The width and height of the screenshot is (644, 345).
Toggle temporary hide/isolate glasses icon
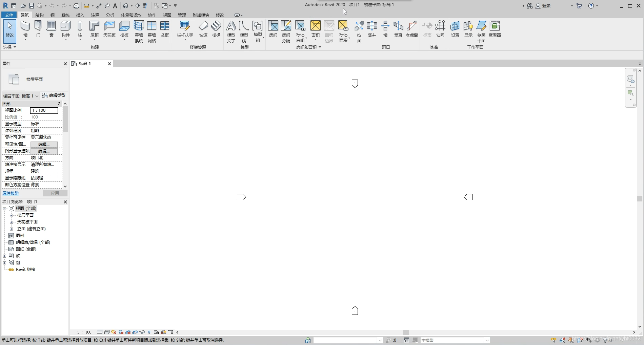coord(142,332)
